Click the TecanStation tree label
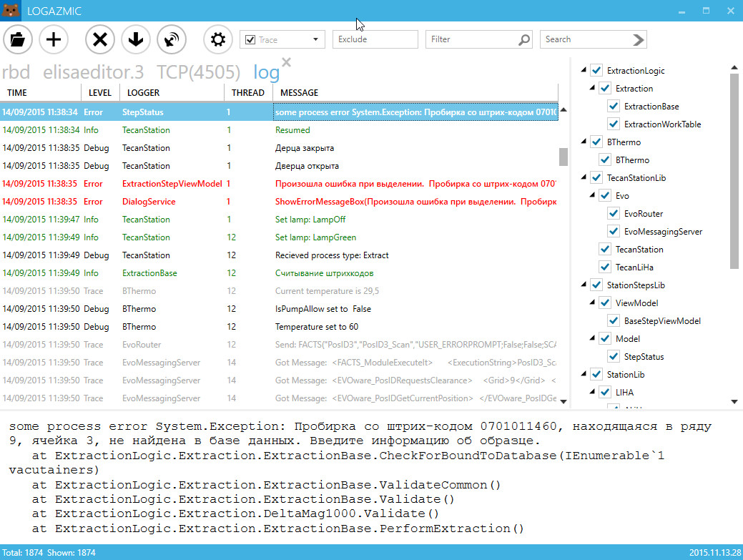The image size is (743, 560). [x=639, y=249]
